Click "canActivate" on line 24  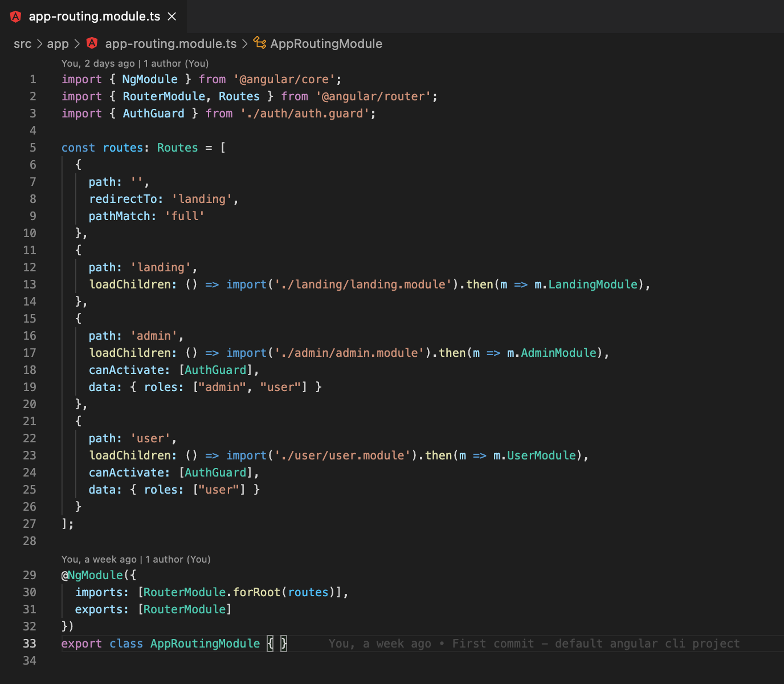pyautogui.click(x=126, y=473)
